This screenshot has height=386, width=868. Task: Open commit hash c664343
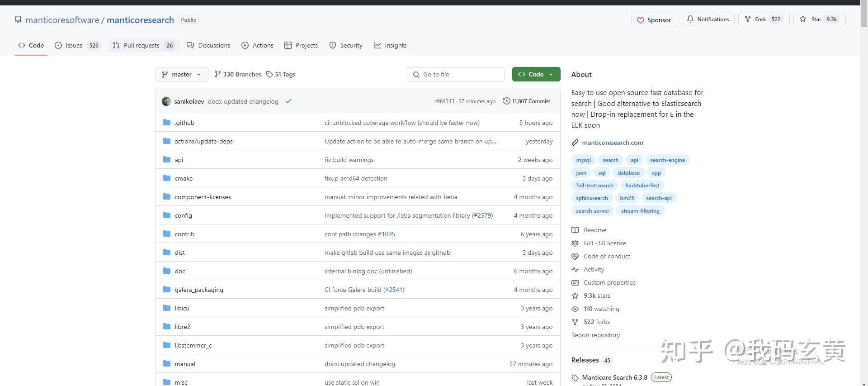[x=444, y=101]
